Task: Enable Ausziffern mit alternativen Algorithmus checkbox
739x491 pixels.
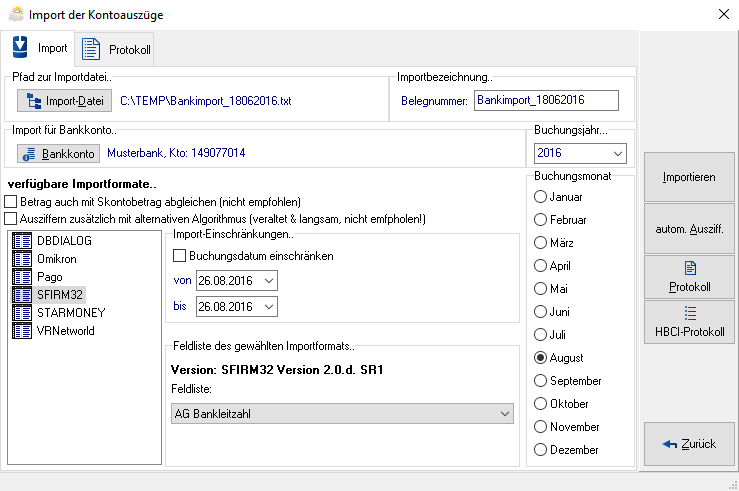Action: click(10, 219)
